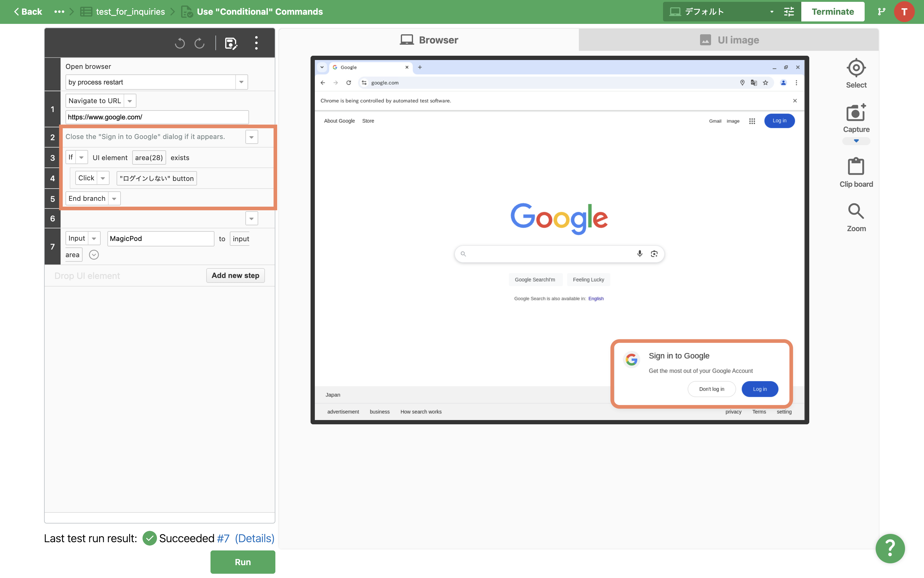924x578 pixels.
Task: Open the dropdown on the comment step 2
Action: pos(251,137)
